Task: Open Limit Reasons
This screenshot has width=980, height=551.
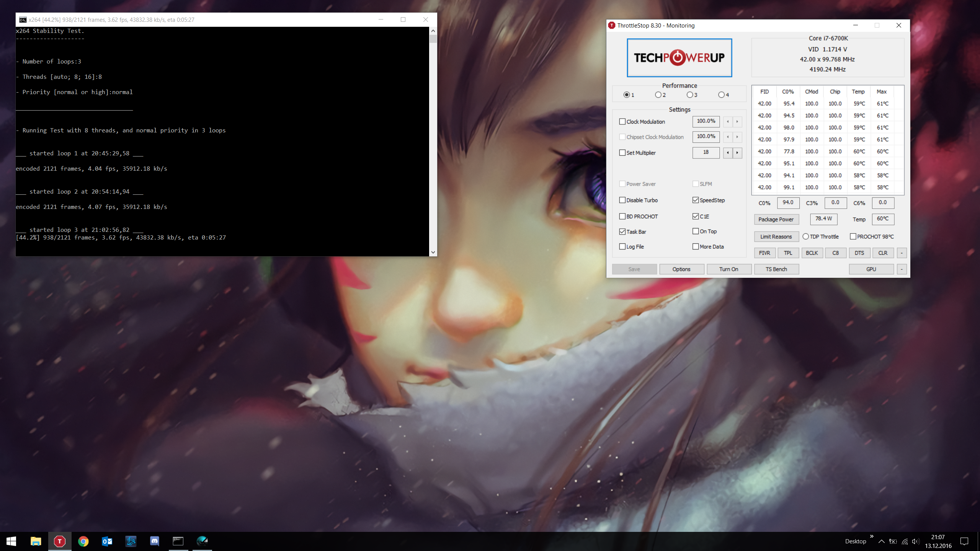Action: tap(776, 236)
